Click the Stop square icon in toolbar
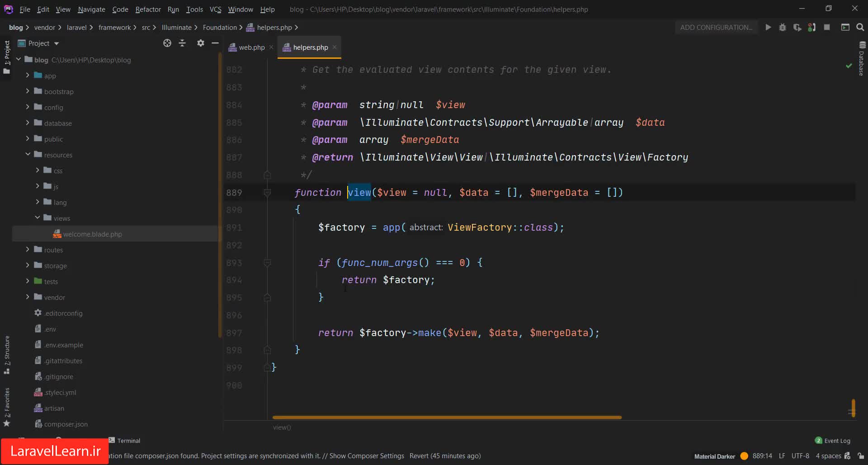 click(x=827, y=28)
